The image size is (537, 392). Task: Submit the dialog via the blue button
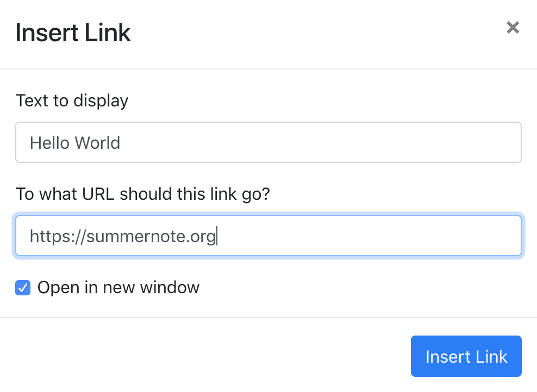pyautogui.click(x=466, y=356)
